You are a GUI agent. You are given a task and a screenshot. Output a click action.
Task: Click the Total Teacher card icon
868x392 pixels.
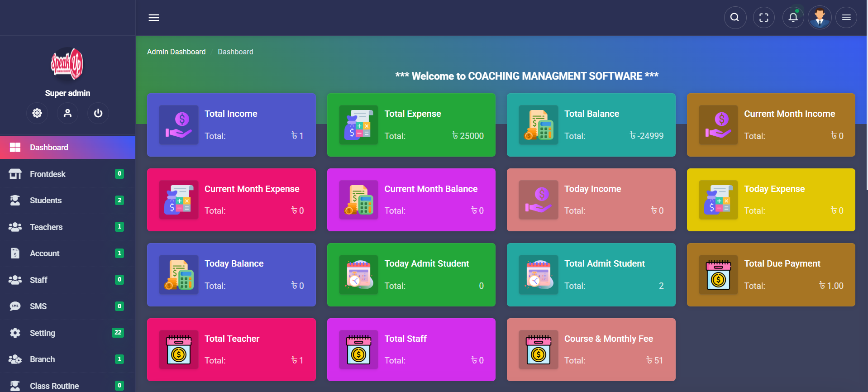(x=179, y=349)
